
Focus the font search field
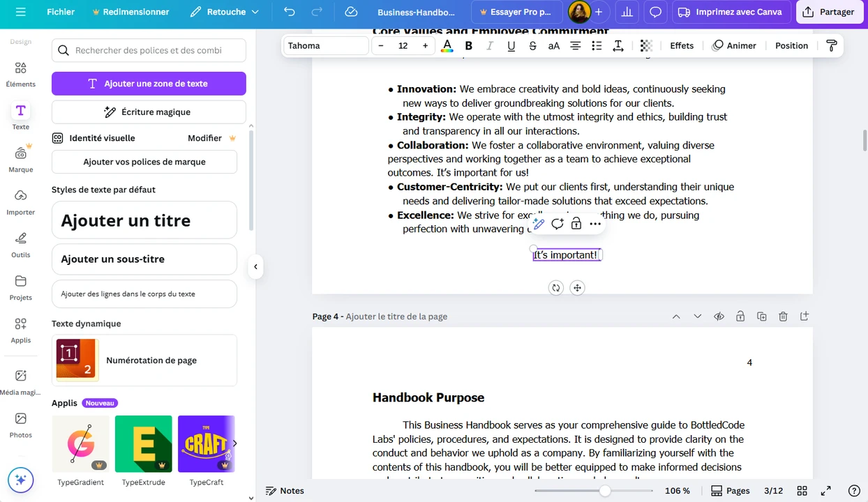click(149, 50)
